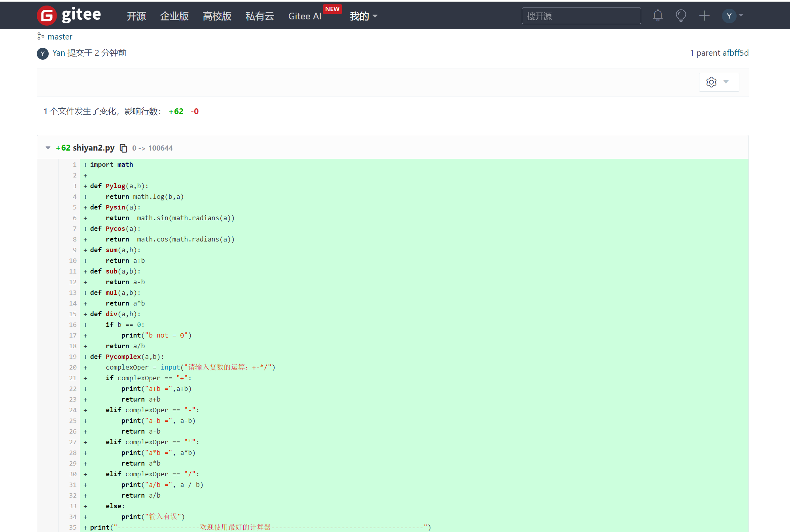The image size is (790, 532).
Task: Open the 开源 menu item
Action: pos(136,16)
